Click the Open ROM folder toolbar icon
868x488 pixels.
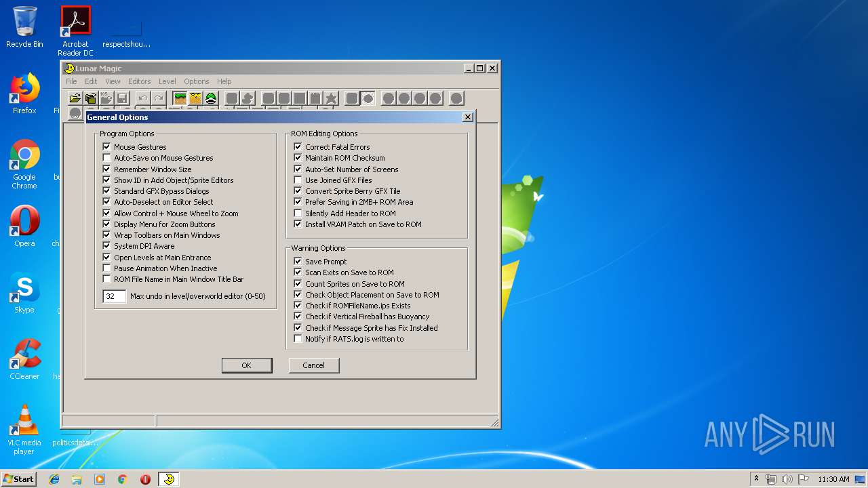point(75,98)
